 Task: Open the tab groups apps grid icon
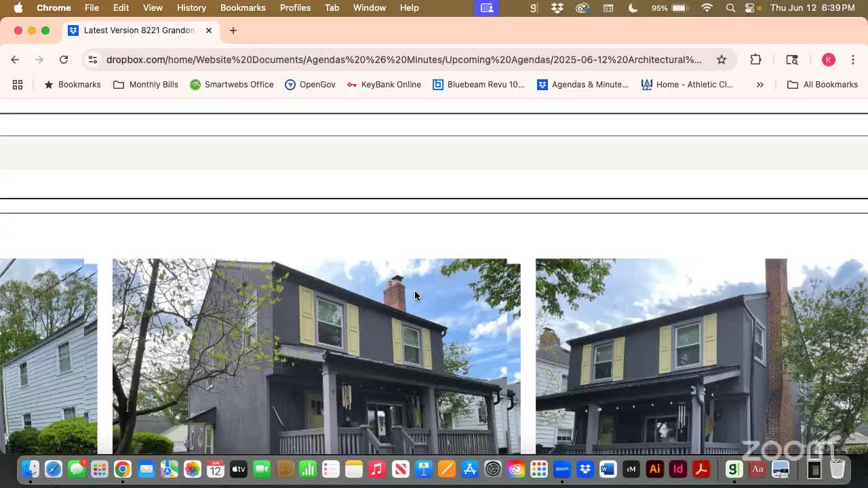pos(18,85)
